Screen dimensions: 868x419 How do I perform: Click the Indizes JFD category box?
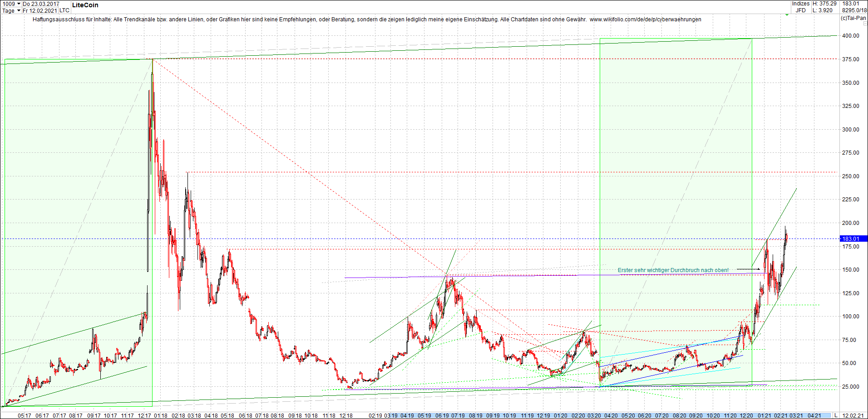801,7
